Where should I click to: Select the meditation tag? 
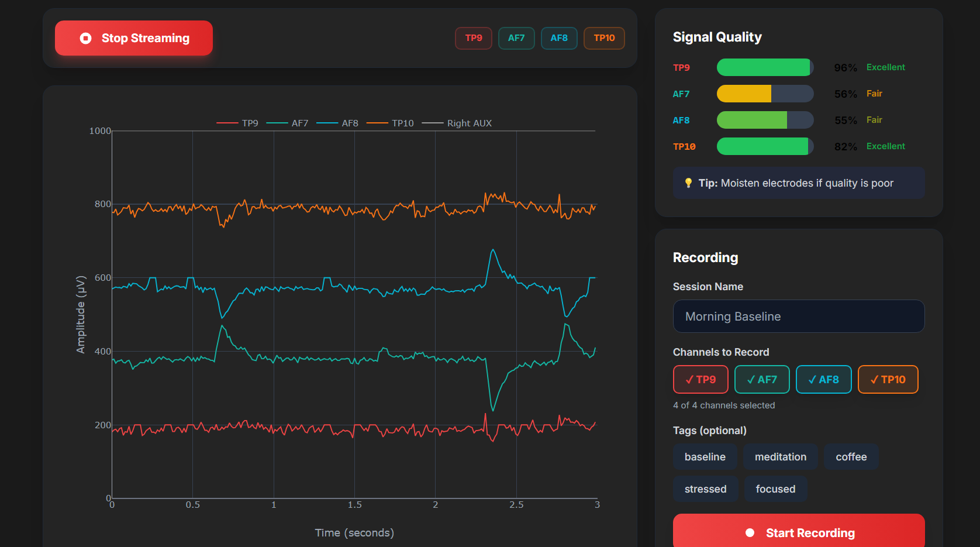780,457
